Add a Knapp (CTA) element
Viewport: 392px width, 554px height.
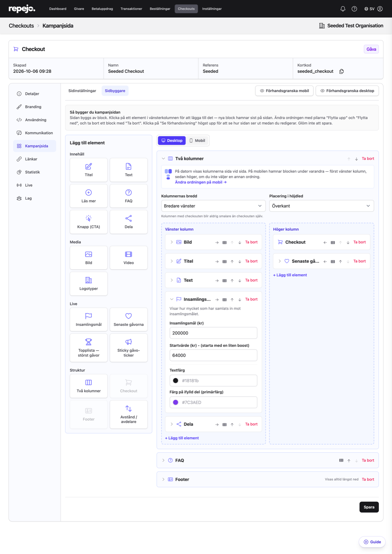point(89,222)
